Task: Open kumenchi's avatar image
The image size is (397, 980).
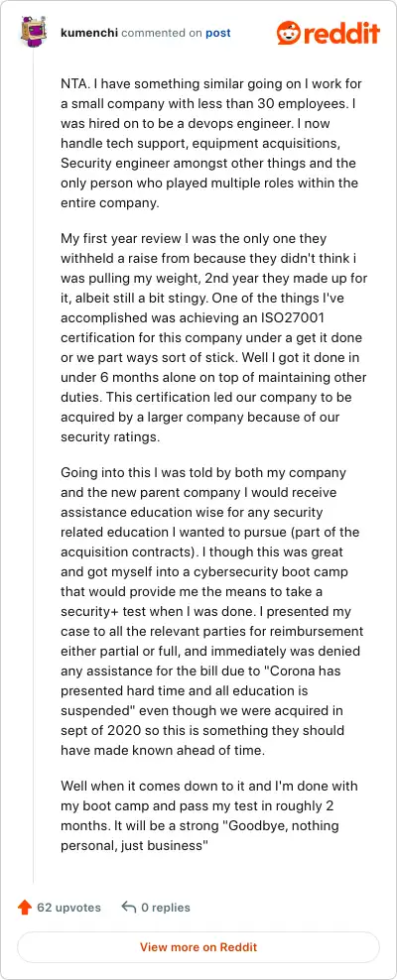Action: (x=33, y=32)
